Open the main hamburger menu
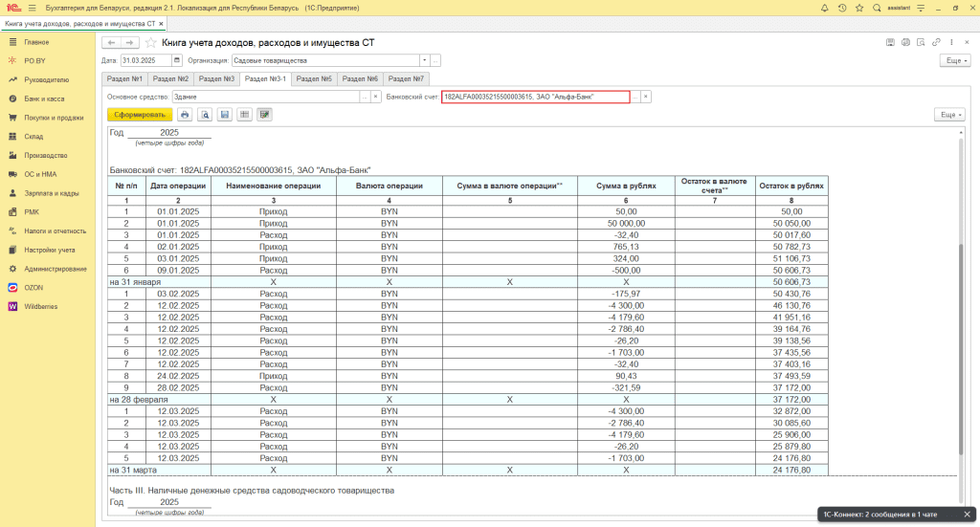The width and height of the screenshot is (980, 527). 32,8
